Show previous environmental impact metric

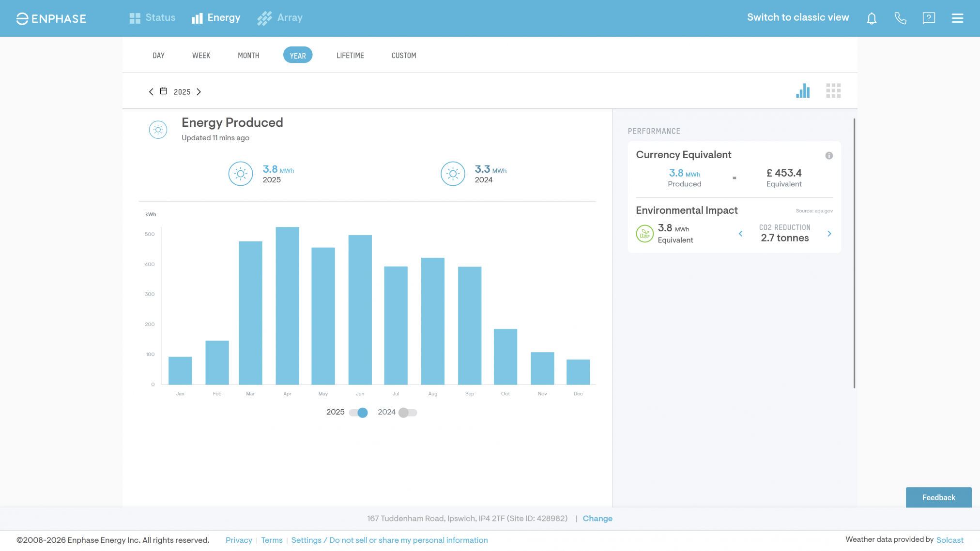click(x=740, y=234)
